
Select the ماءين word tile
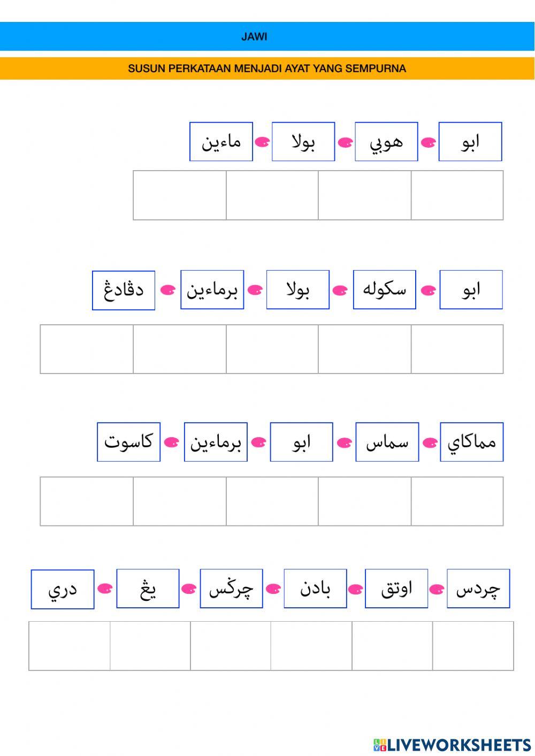[221, 142]
